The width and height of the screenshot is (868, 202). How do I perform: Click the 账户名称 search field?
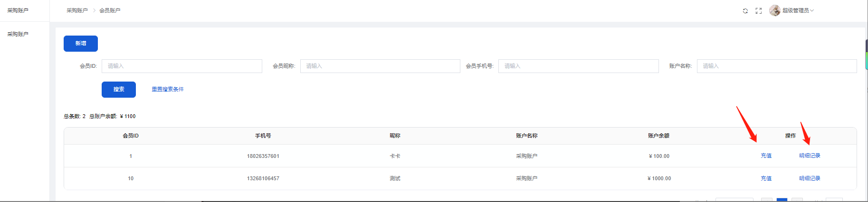pyautogui.click(x=776, y=66)
